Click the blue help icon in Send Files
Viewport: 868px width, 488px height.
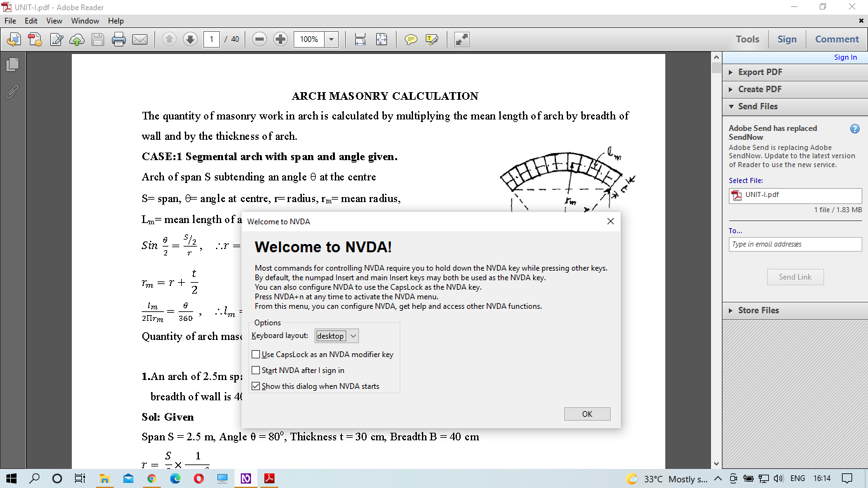pos(855,128)
